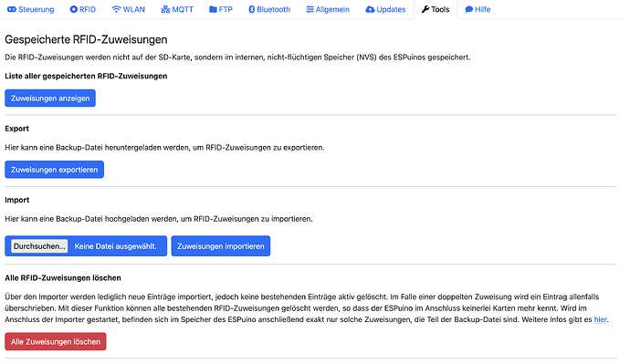The image size is (630, 364).
Task: Click the Allgemein sliders icon
Action: 310,9
